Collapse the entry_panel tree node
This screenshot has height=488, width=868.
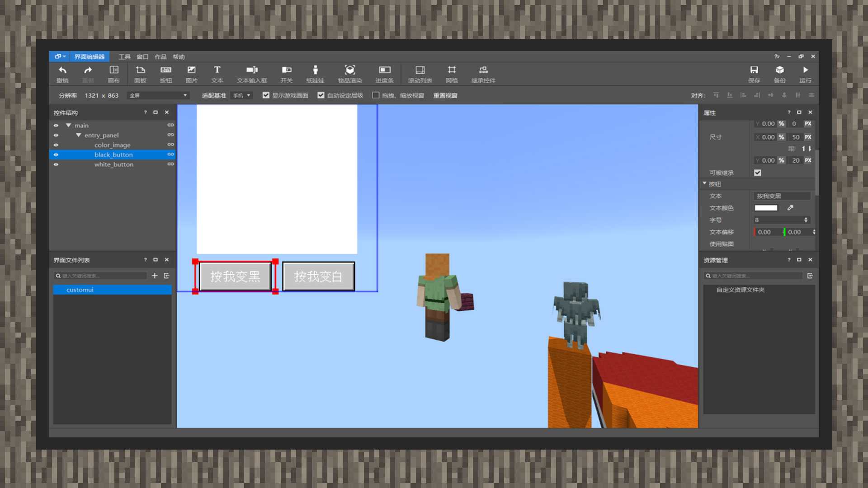[79, 135]
